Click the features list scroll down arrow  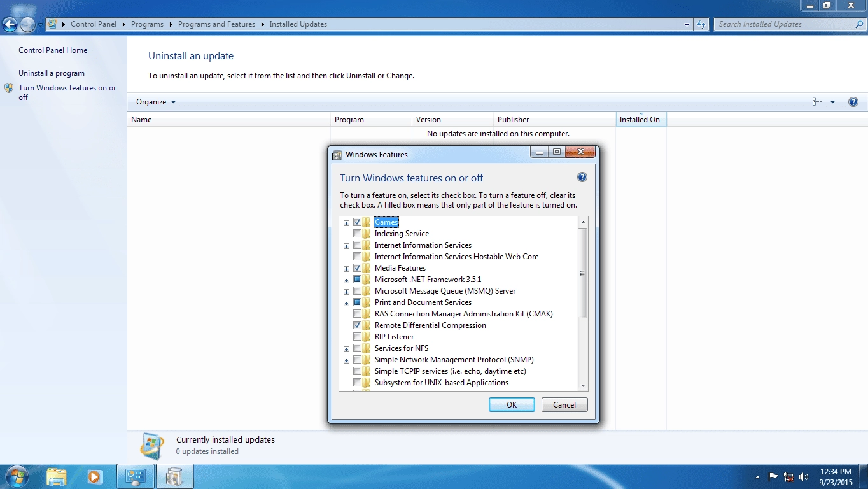pos(582,385)
